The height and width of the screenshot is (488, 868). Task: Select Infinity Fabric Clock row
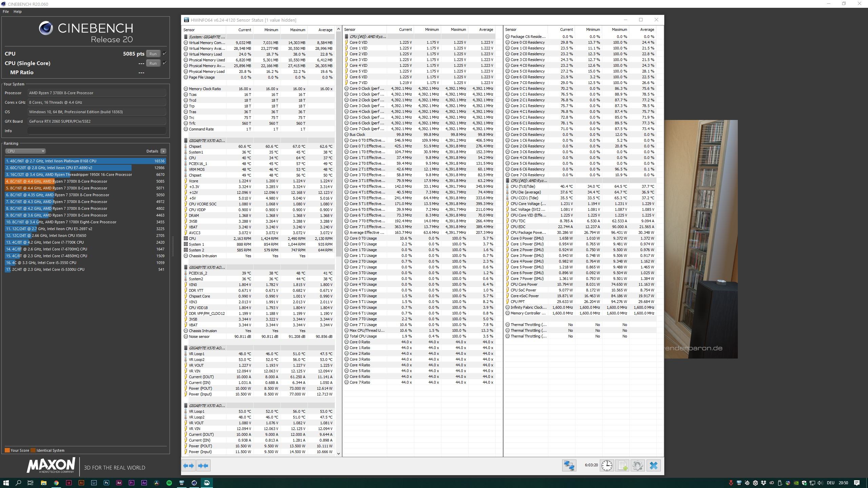(580, 307)
